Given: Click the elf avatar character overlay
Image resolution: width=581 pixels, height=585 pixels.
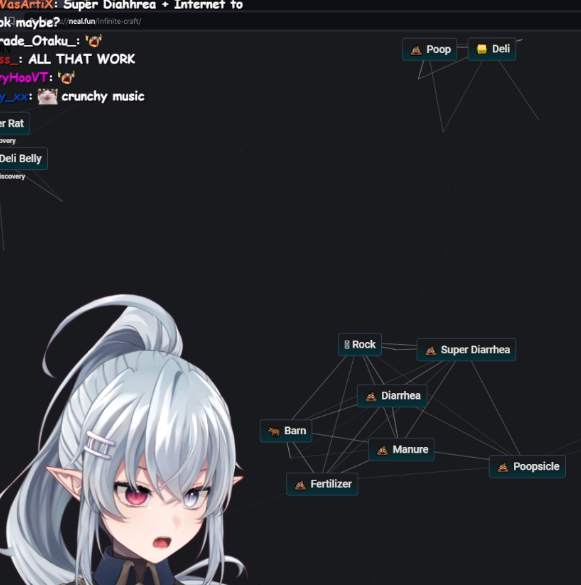Looking at the screenshot, I should pos(123,440).
